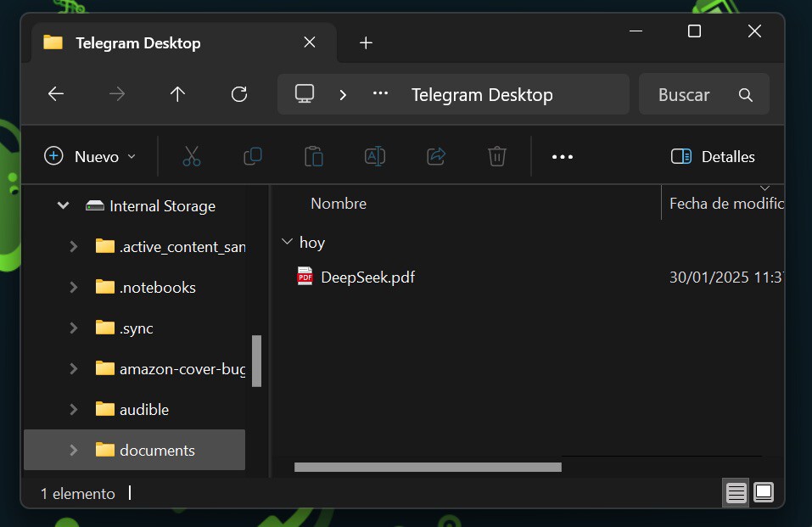Collapse the Internal Storage tree node

click(63, 205)
